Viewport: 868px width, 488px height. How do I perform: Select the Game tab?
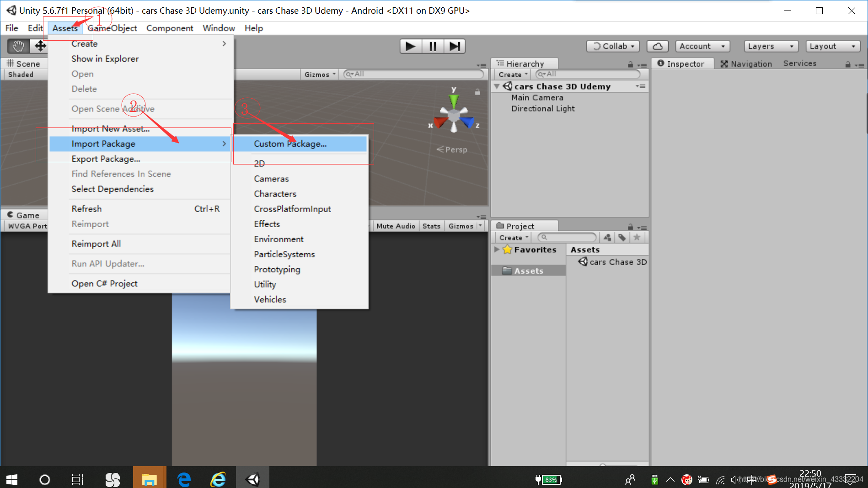tap(24, 215)
